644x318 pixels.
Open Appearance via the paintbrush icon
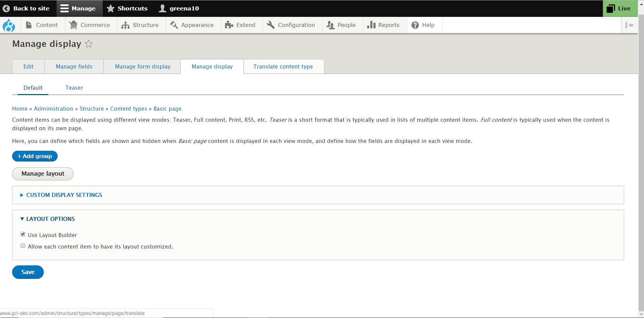click(173, 25)
